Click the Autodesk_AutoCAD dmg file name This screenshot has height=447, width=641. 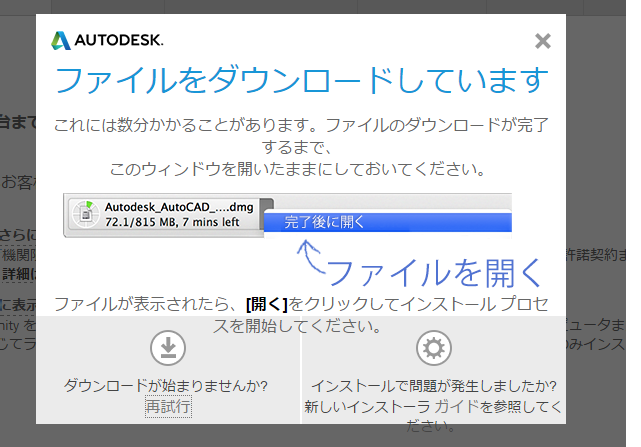click(179, 207)
